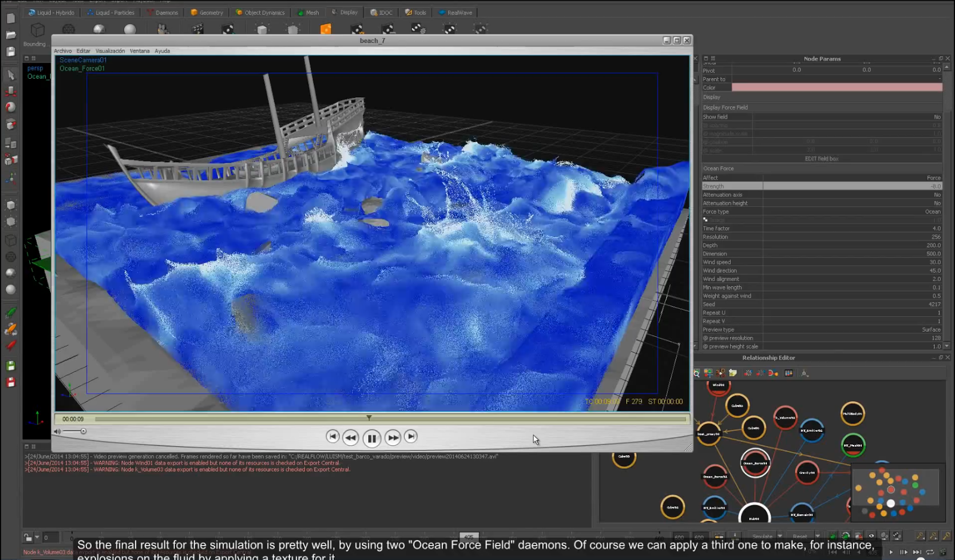955x560 pixels.
Task: Fast forward the video preview
Action: point(393,438)
